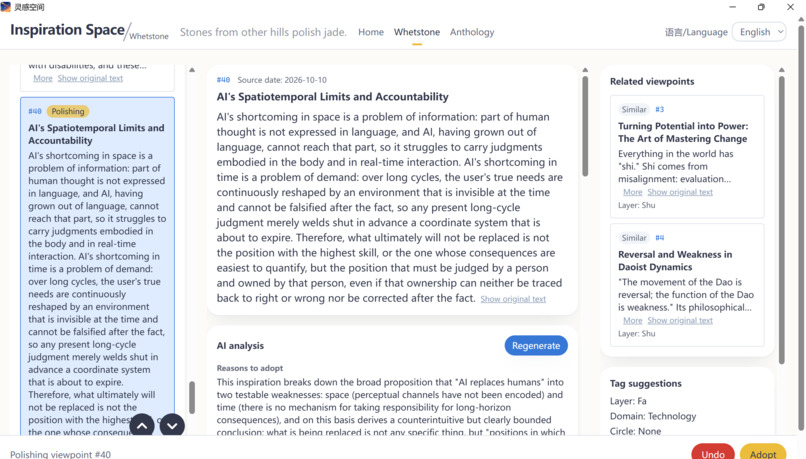This screenshot has width=806, height=459.
Task: Click the center panel vertical scrollbar
Action: point(585,126)
